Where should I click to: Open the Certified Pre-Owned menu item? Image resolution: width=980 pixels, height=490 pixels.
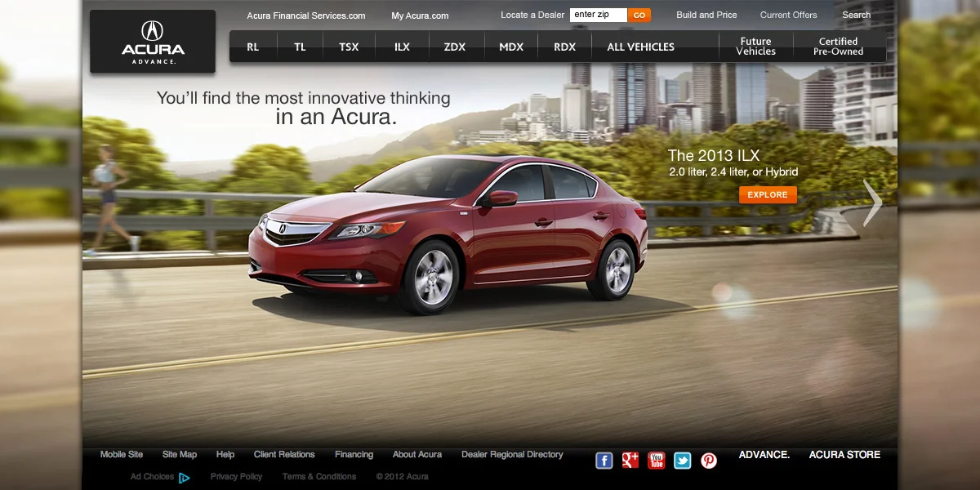(838, 47)
